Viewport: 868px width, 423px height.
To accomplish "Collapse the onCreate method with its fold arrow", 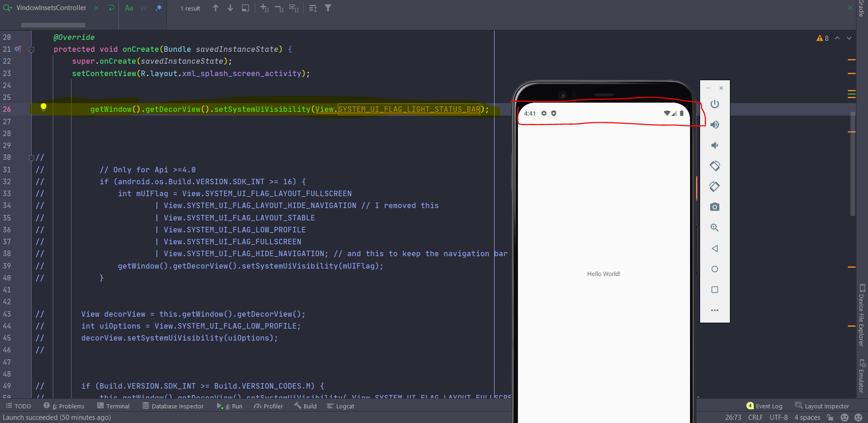I will (32, 49).
